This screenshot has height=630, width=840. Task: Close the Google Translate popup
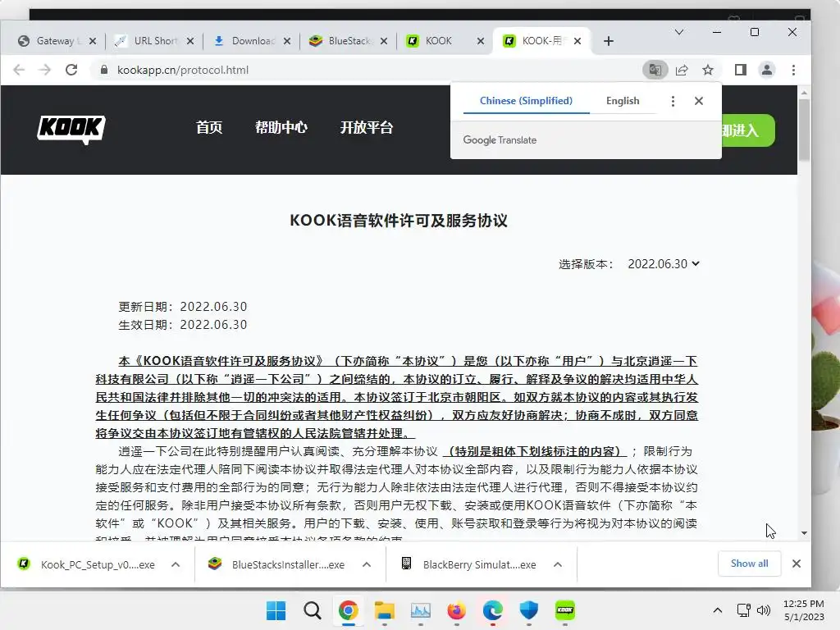pyautogui.click(x=699, y=101)
